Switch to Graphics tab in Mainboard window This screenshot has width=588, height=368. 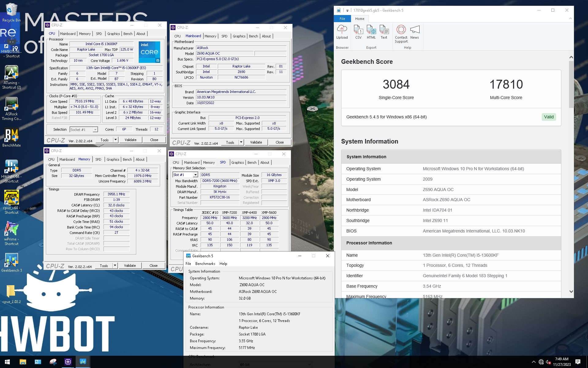pos(239,36)
